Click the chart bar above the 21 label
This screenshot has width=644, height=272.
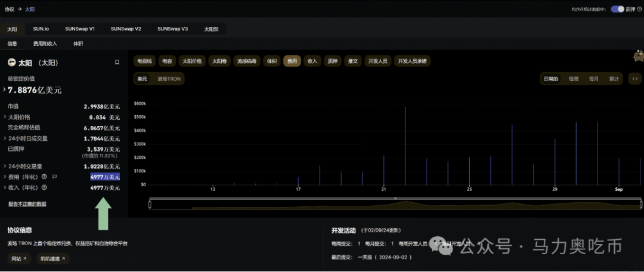(383, 170)
